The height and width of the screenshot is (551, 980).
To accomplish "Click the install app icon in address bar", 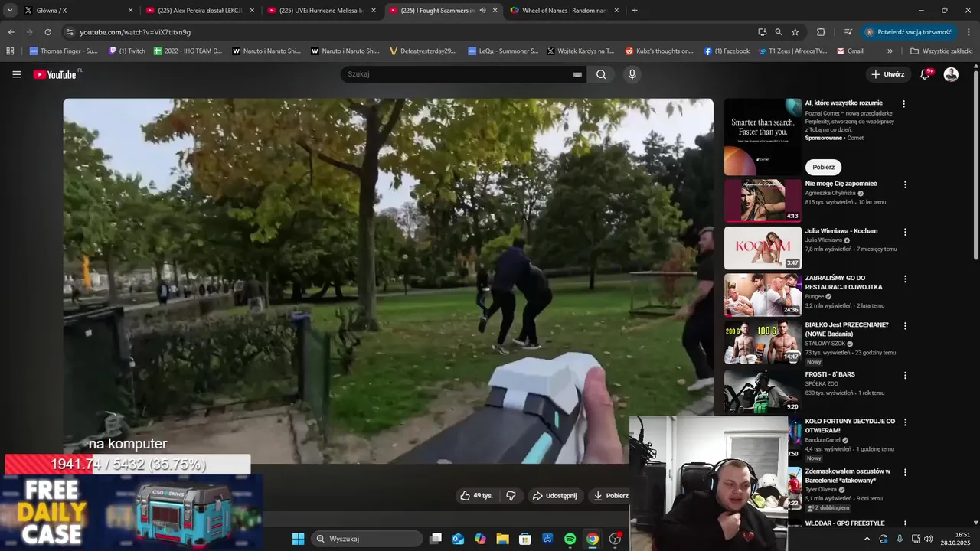I will [x=762, y=32].
